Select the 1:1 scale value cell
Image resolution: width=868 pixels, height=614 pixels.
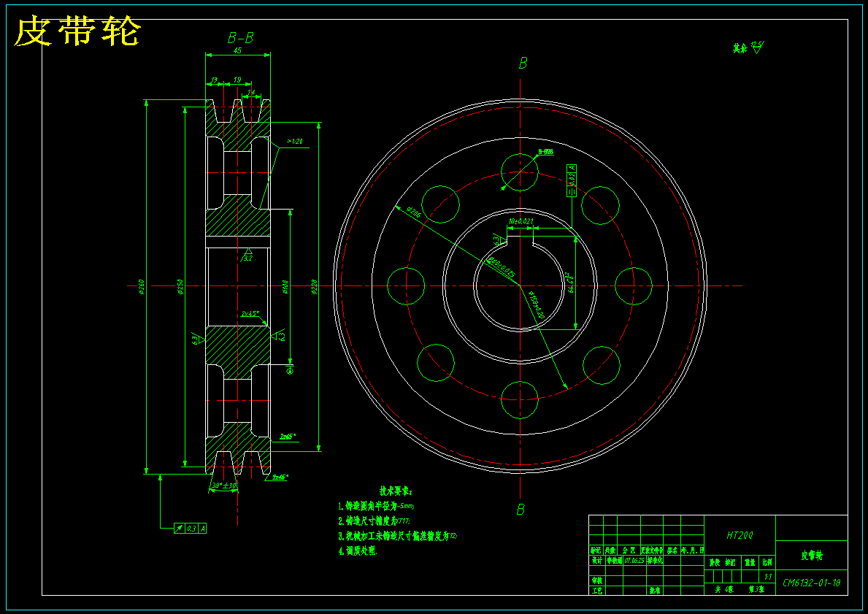[x=768, y=576]
